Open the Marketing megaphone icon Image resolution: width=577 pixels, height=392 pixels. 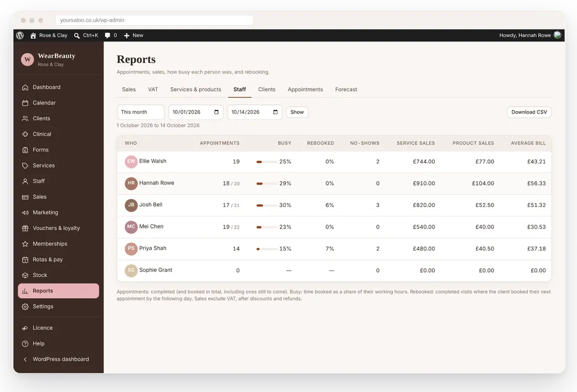[x=25, y=213]
